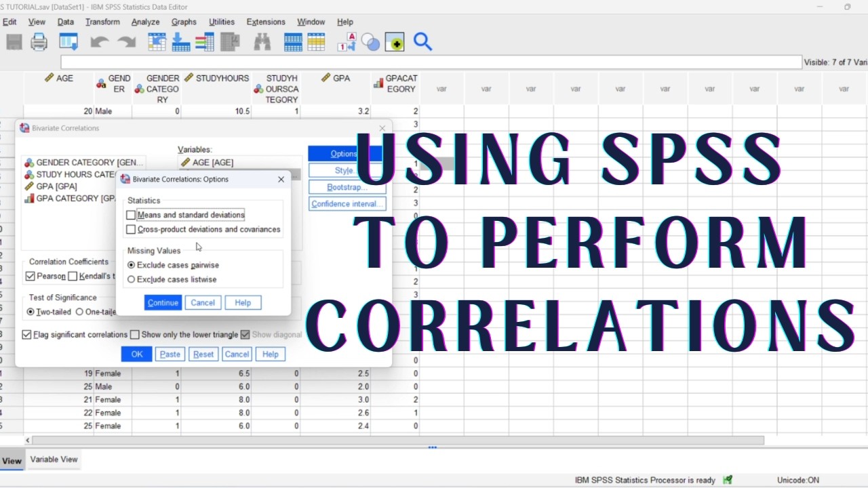Click the Select cases icon
This screenshot has width=868, height=488.
[316, 42]
